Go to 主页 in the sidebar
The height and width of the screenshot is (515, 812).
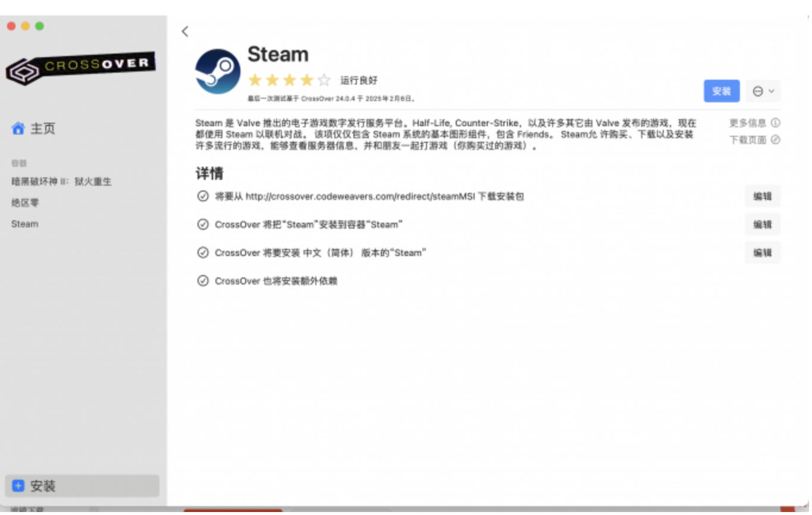click(x=34, y=129)
